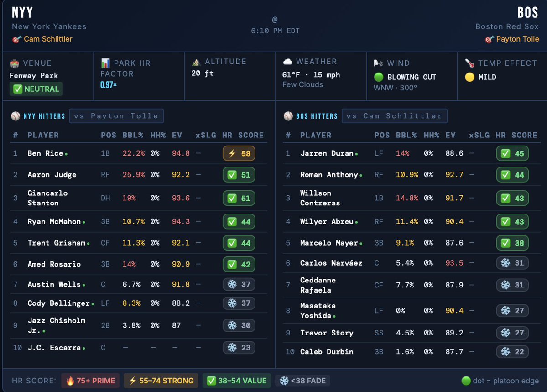
Task: Click the 38-54 VALUE legend button
Action: (236, 380)
